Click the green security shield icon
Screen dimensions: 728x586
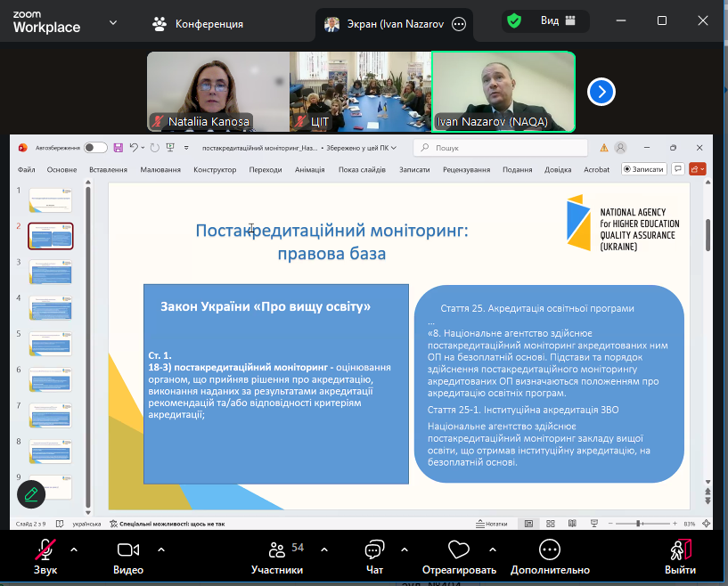tap(514, 21)
